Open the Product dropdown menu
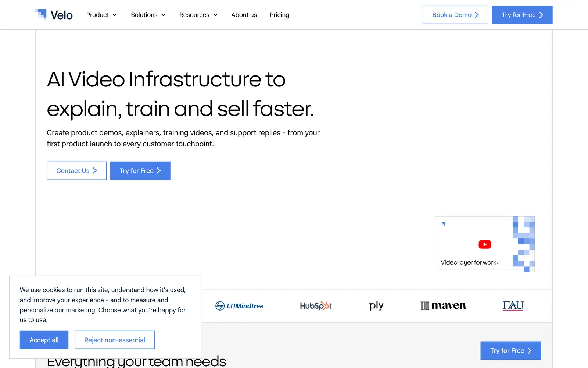 (x=101, y=15)
